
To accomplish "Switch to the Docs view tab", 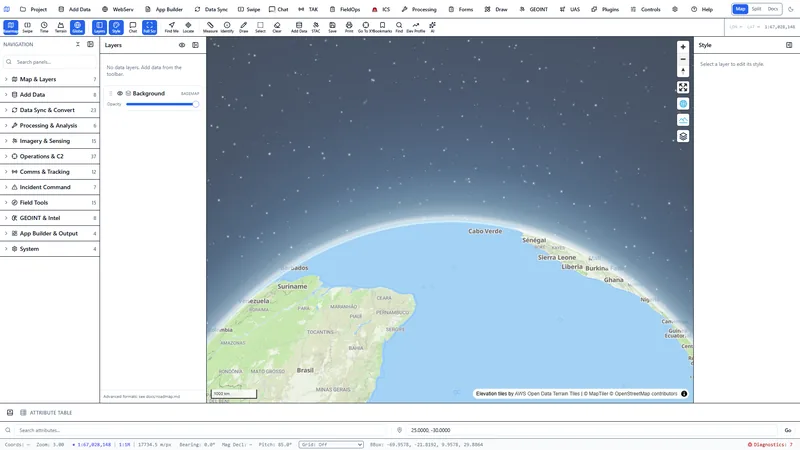I will (x=773, y=9).
